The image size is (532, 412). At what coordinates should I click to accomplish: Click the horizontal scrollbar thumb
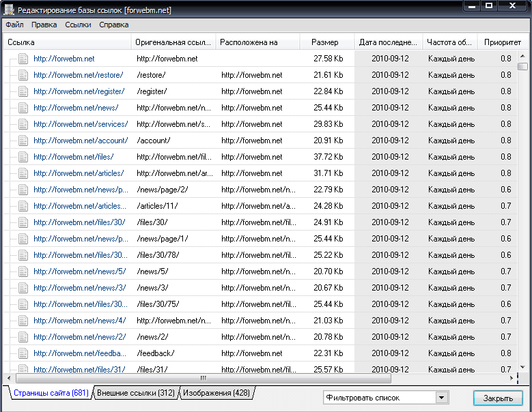click(204, 378)
